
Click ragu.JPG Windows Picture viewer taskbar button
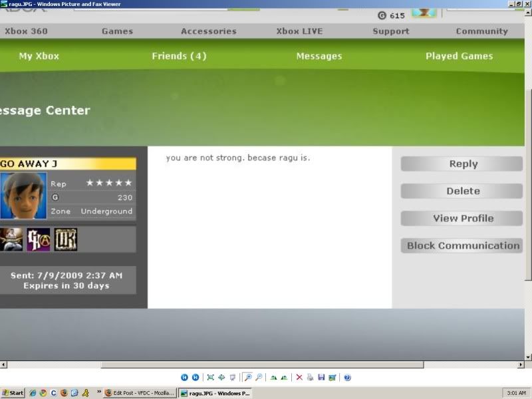coord(215,393)
